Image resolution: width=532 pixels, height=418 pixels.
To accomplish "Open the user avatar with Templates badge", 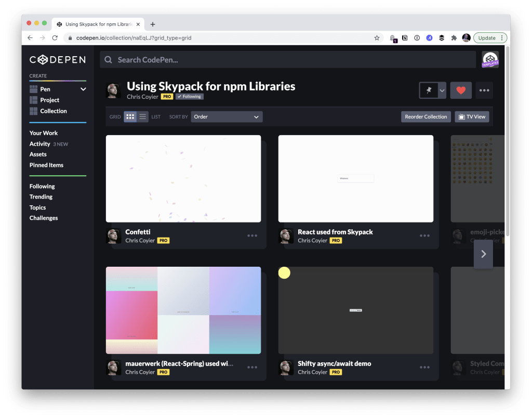I will point(490,59).
